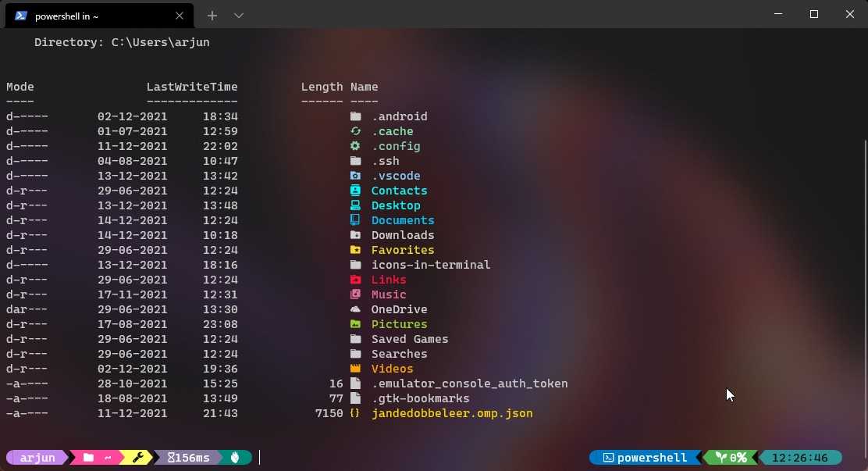Click the Pictures folder name
This screenshot has width=868, height=471.
399,324
